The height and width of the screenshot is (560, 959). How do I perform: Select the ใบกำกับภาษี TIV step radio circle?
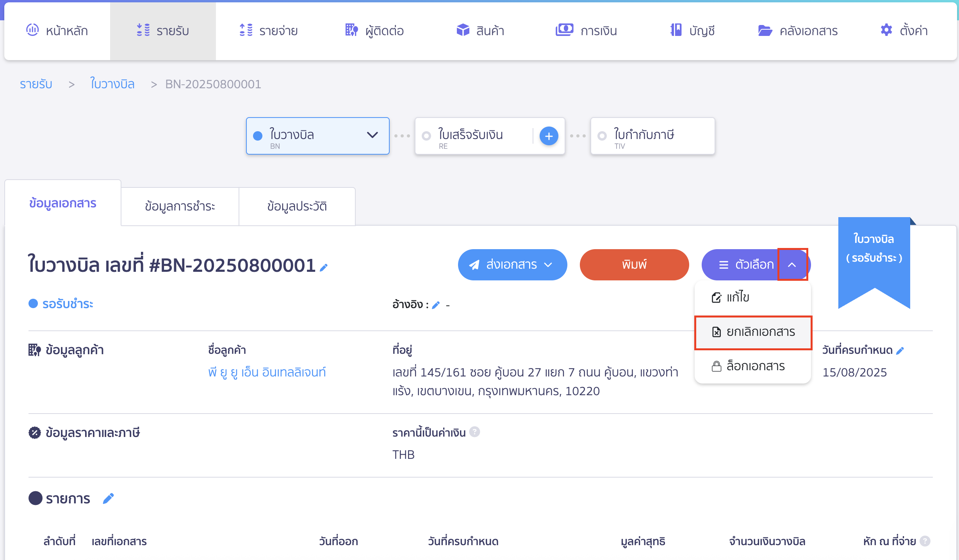602,136
